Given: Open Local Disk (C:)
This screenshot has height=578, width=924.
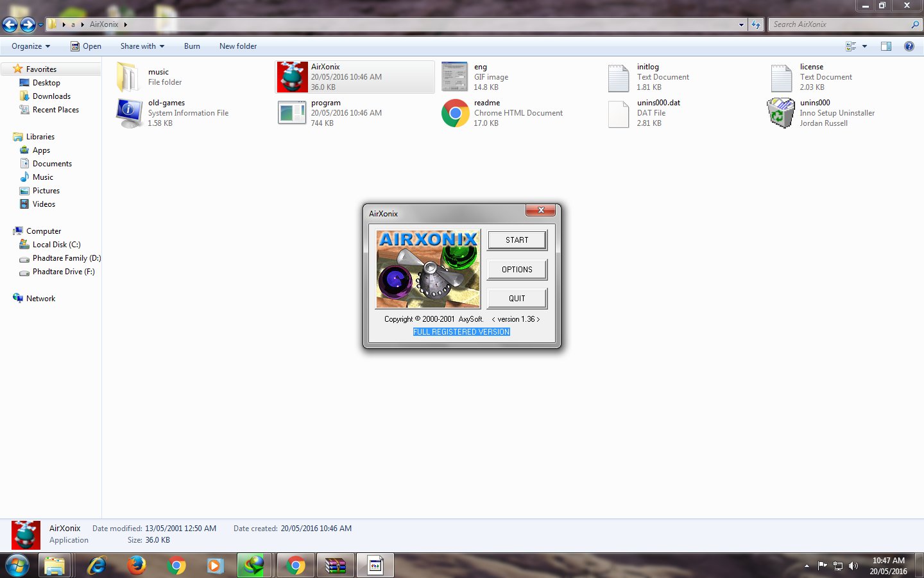Looking at the screenshot, I should [56, 245].
